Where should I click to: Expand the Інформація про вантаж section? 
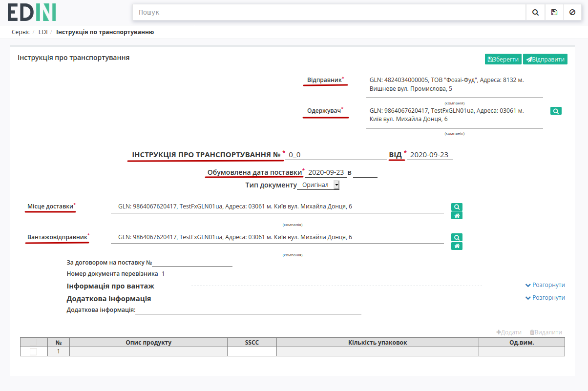[545, 285]
